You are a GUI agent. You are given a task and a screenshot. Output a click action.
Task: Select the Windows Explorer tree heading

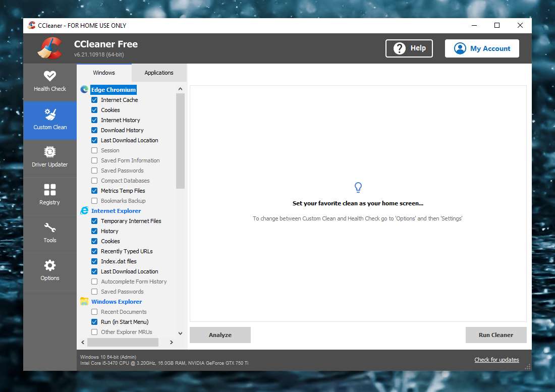pos(117,301)
